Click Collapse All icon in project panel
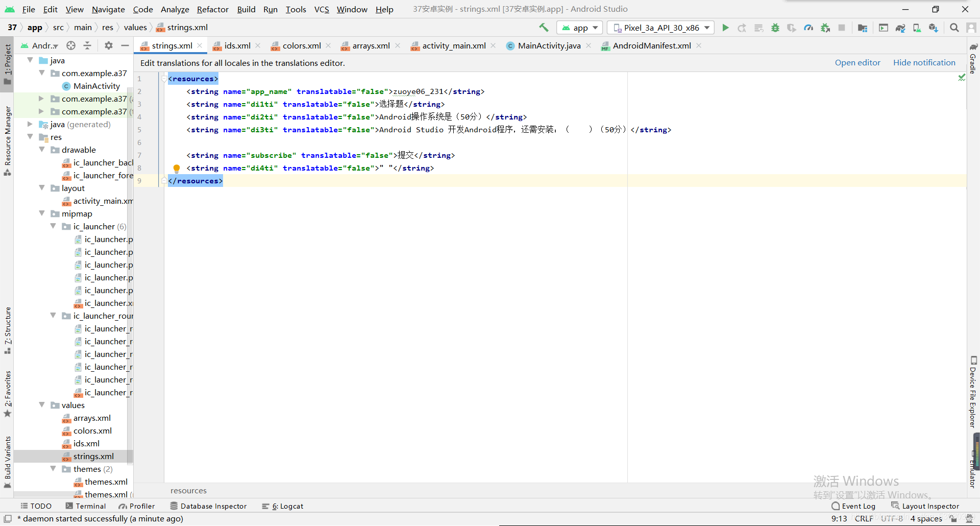The height and width of the screenshot is (526, 980). click(x=87, y=45)
